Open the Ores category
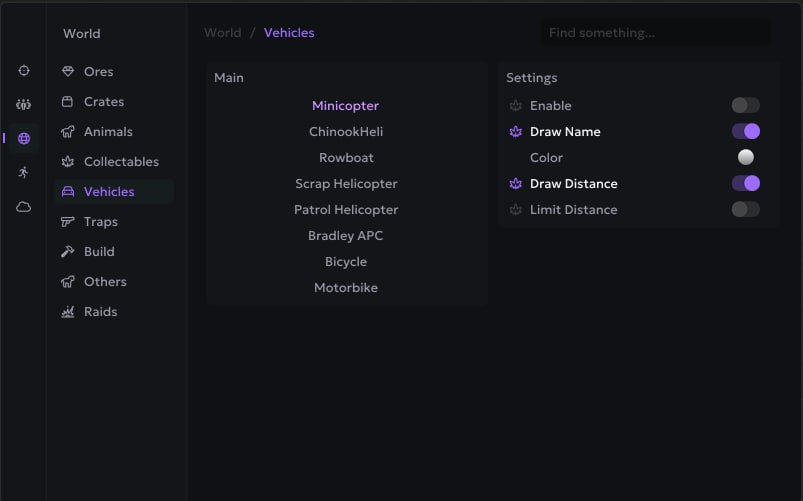Screen dimensions: 803x501 pyautogui.click(x=98, y=72)
